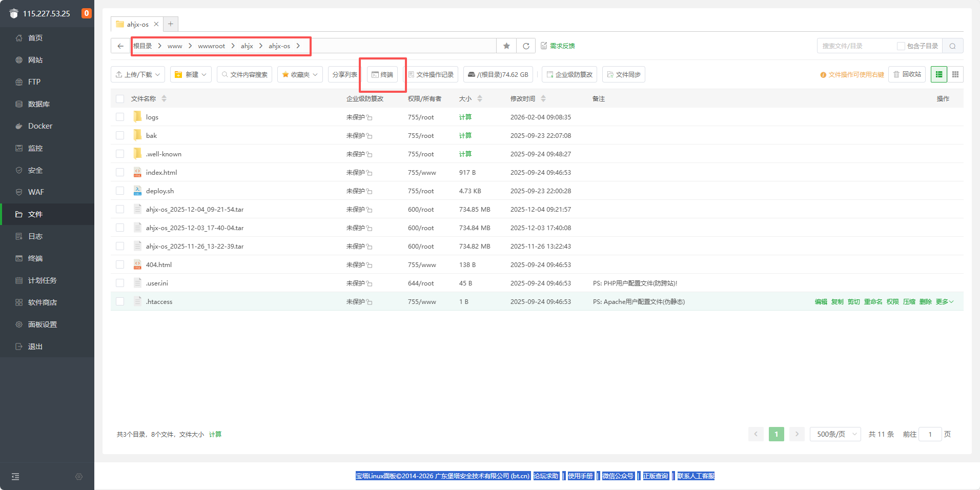Viewport: 980px width, 490px height.
Task: Open Docker in the sidebar
Action: coord(40,126)
